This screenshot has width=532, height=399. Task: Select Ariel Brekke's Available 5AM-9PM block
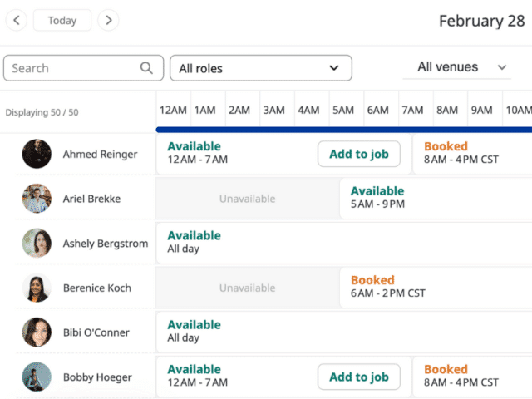click(x=436, y=199)
